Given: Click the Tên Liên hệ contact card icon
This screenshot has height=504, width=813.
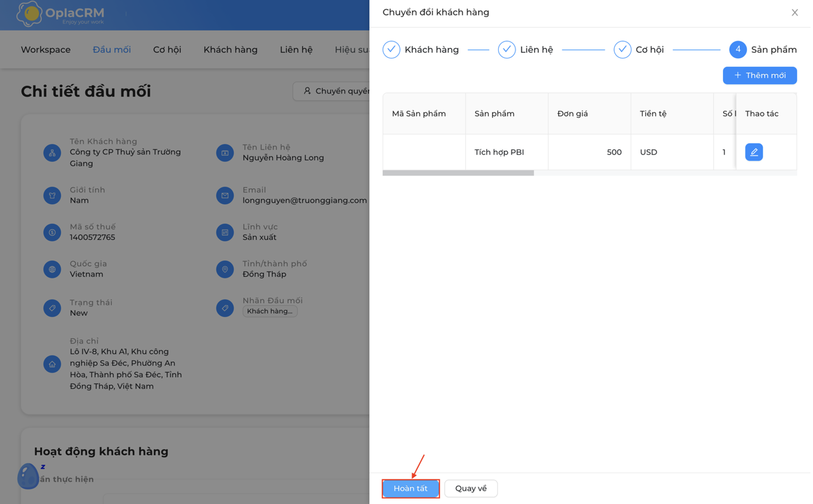Looking at the screenshot, I should [x=225, y=153].
